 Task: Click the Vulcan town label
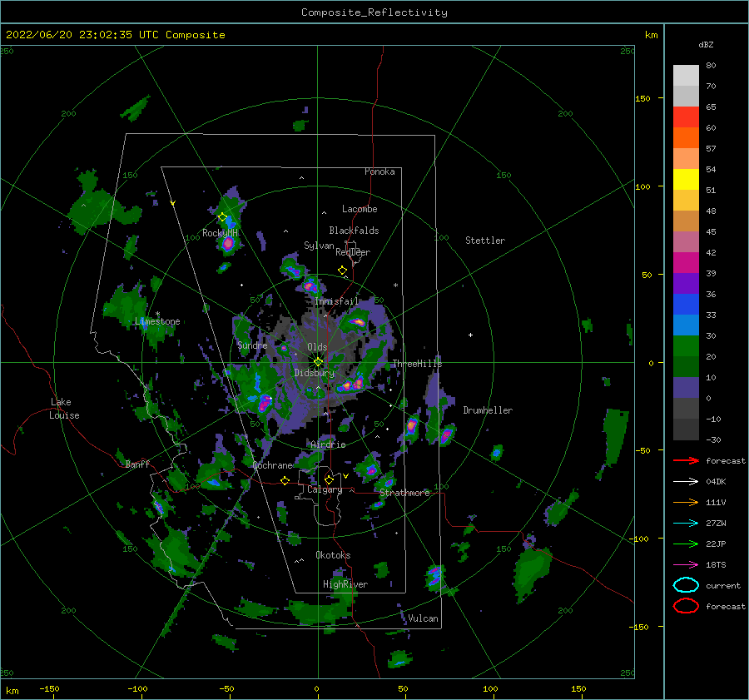423,618
